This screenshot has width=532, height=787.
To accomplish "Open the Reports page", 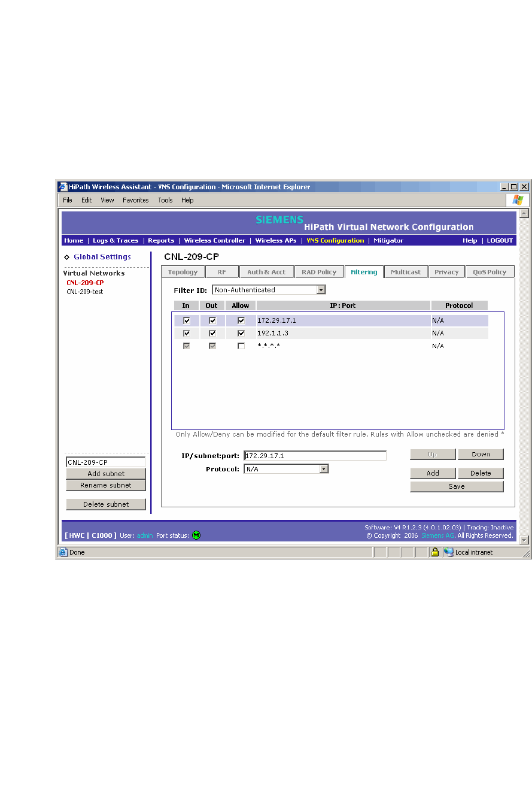I will (161, 241).
